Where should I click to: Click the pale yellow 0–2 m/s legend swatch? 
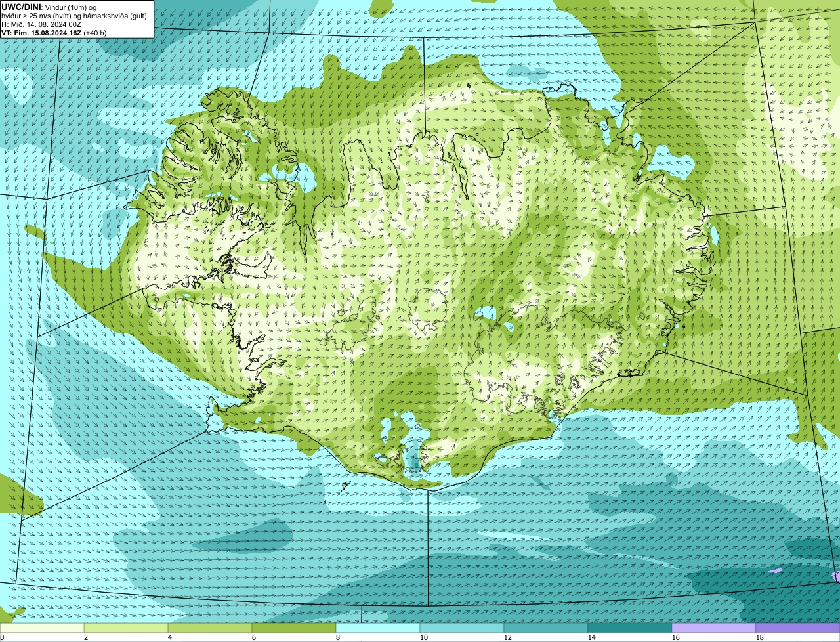(x=42, y=628)
